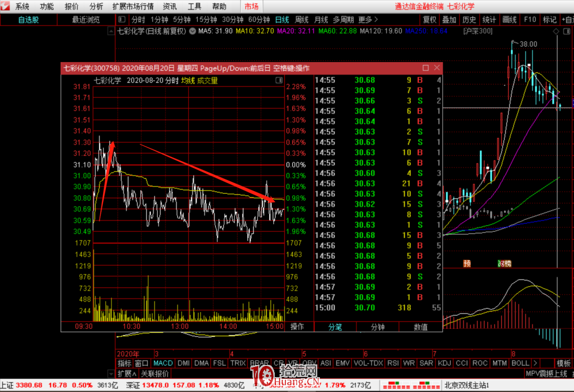Viewport: 574px width, 392px height.
Task: Click the second red-green signal indicator in status bar
Action: click(426, 385)
